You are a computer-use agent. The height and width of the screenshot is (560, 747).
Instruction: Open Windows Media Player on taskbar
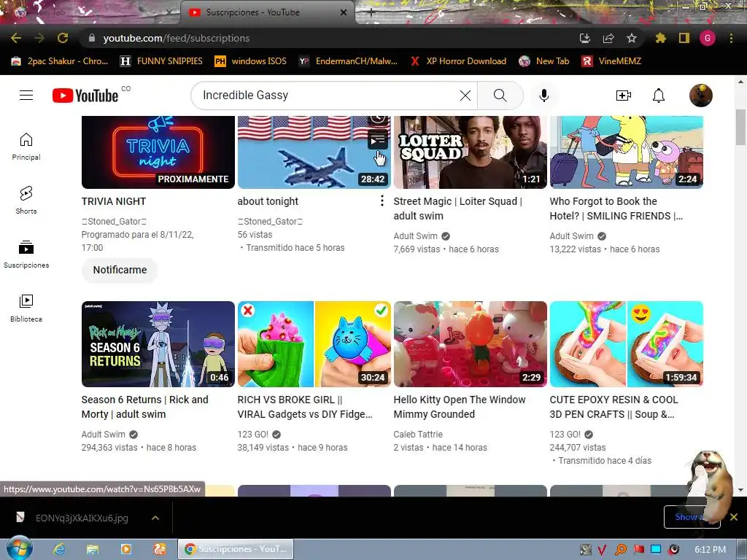point(125,549)
